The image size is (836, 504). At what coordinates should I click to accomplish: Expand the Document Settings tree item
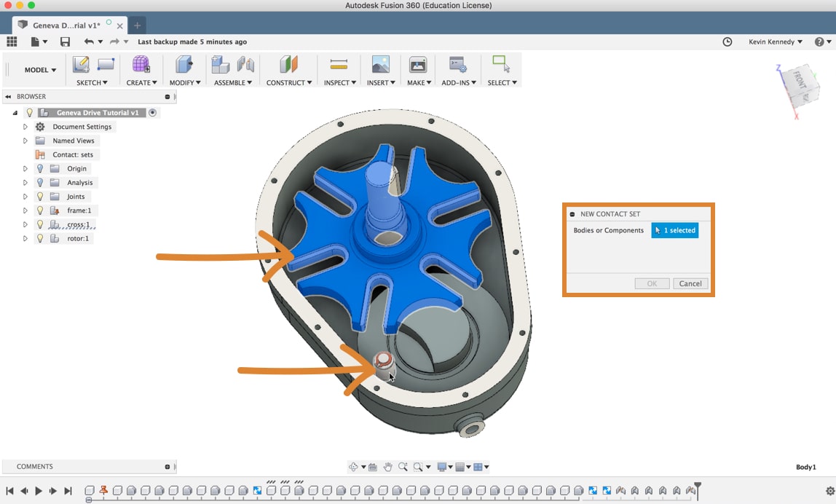point(24,126)
